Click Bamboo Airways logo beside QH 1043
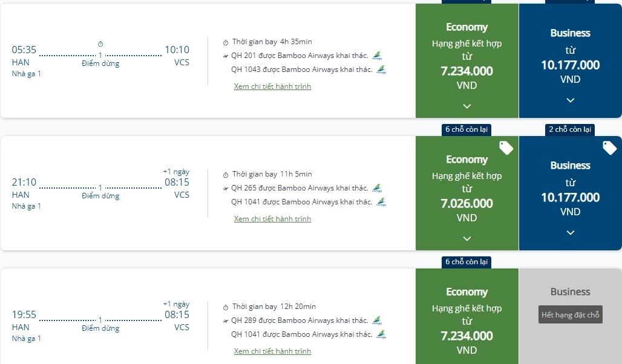This screenshot has width=622, height=364. click(x=381, y=70)
